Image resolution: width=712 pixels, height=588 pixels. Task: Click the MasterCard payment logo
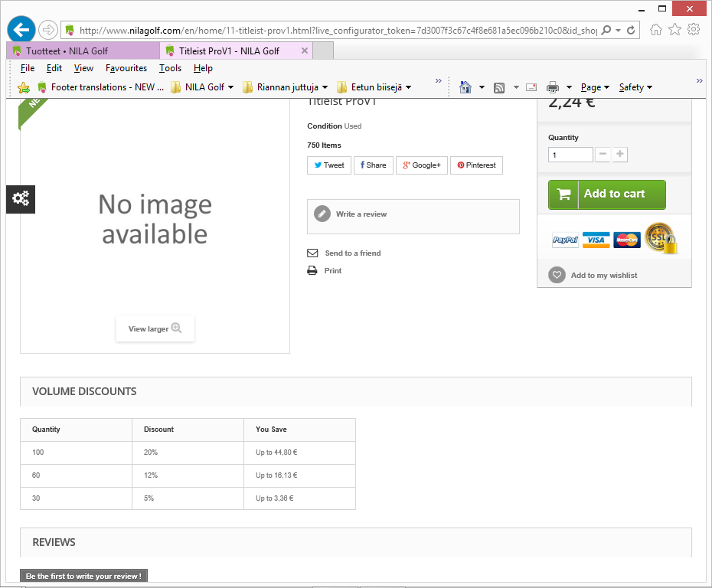click(x=626, y=240)
